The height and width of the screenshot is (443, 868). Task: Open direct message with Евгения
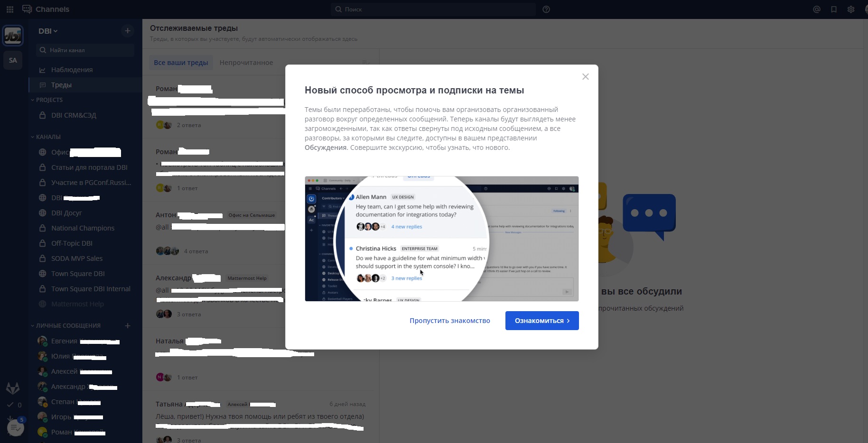click(85, 341)
